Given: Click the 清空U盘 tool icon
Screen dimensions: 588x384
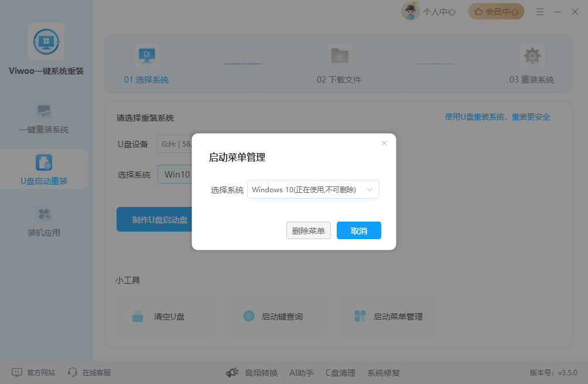Looking at the screenshot, I should point(138,317).
